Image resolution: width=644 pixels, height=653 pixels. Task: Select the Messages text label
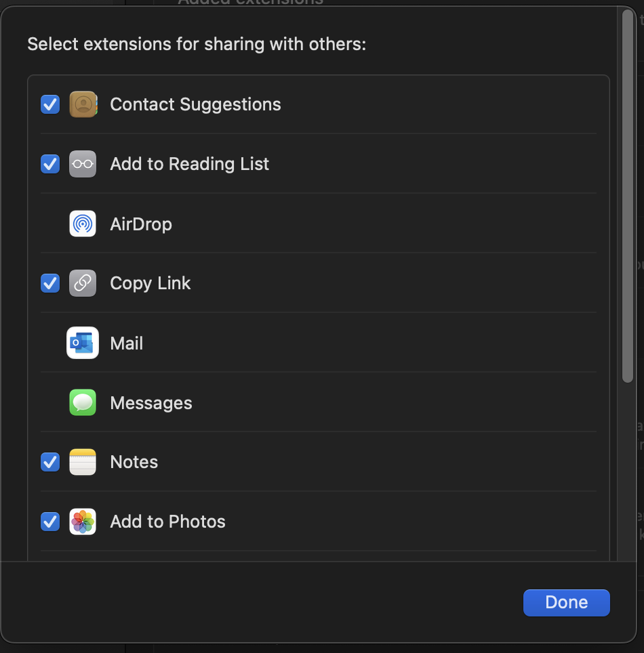click(x=151, y=403)
